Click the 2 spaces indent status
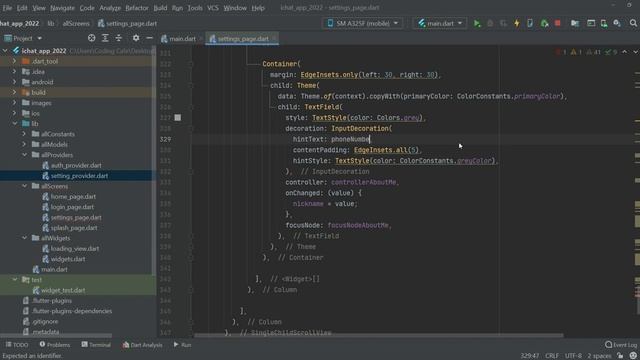 [x=599, y=356]
